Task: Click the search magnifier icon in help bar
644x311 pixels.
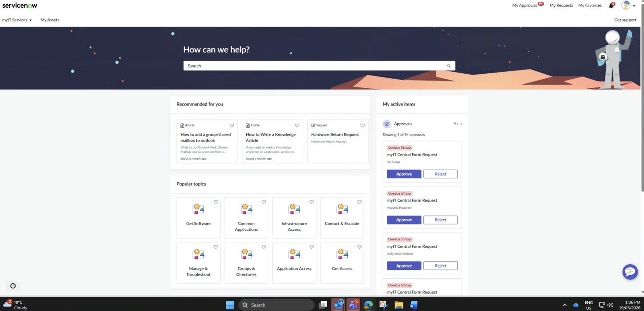Action: [x=448, y=66]
